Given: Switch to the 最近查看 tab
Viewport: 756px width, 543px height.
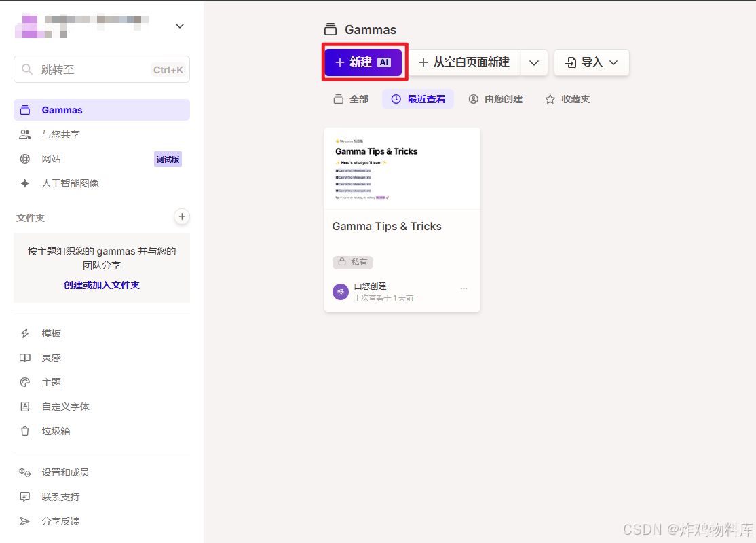Looking at the screenshot, I should click(418, 99).
